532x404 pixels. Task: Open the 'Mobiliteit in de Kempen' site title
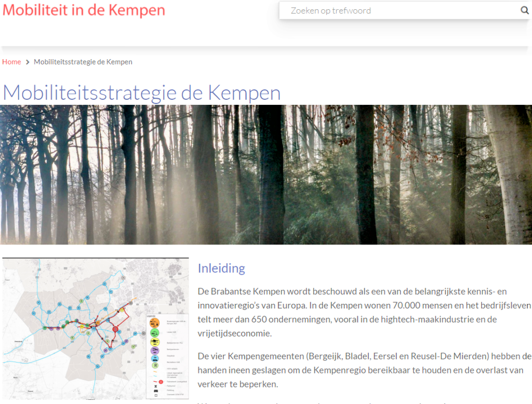click(84, 10)
